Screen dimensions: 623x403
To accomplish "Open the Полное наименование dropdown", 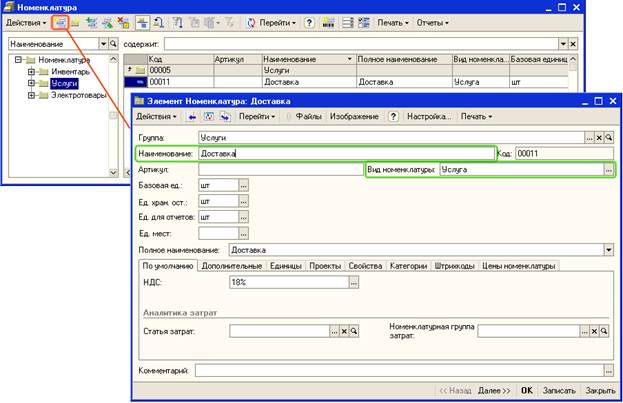I will tap(608, 249).
